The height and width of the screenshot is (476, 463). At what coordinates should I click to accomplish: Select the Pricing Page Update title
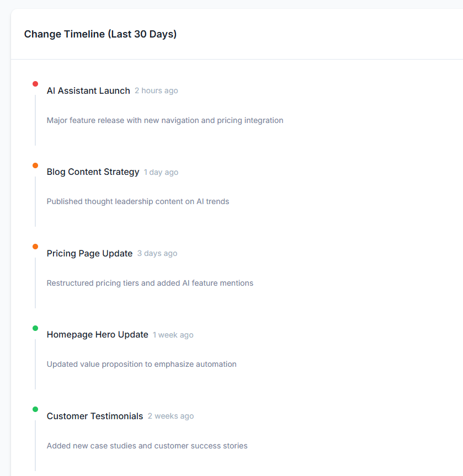click(89, 253)
